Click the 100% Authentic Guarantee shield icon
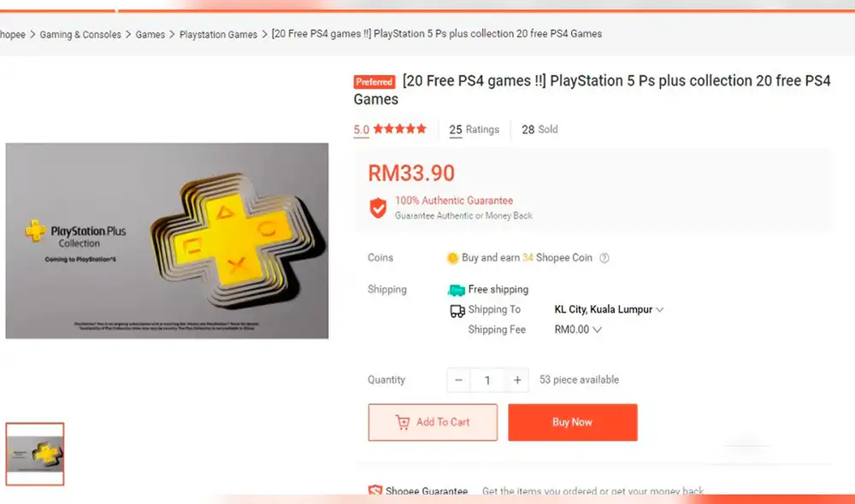Viewport: 855px width, 504px height. (378, 208)
